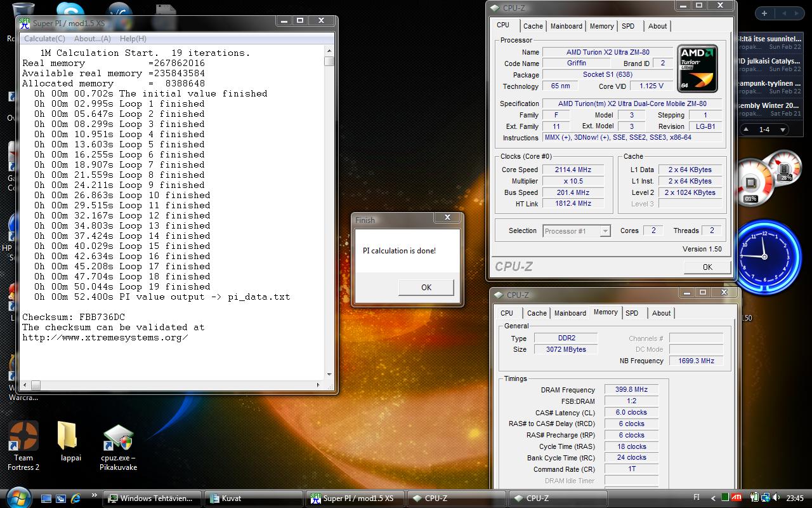Click the plus button to add gadgets
This screenshot has height=508, width=812.
(x=764, y=13)
